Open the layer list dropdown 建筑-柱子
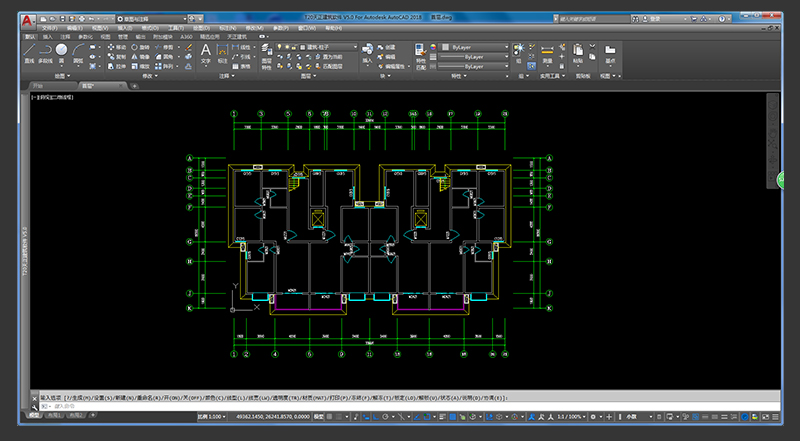This screenshot has width=800, height=441. (x=317, y=47)
